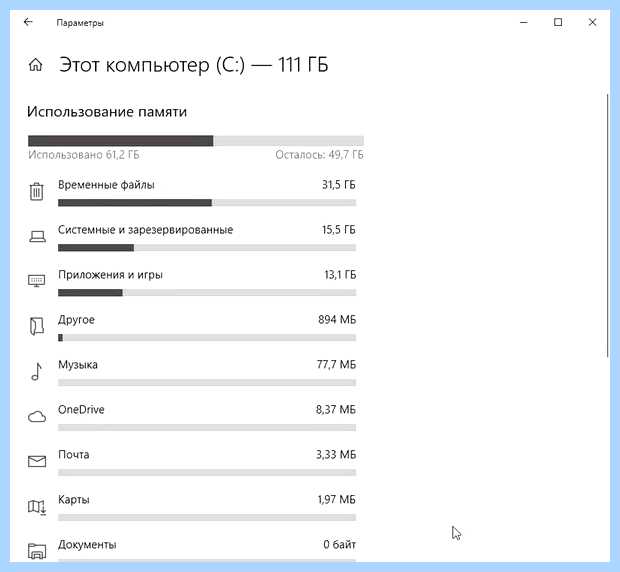Click the 13,1 ГБ size value
Viewport: 620px width, 572px height.
pos(340,275)
